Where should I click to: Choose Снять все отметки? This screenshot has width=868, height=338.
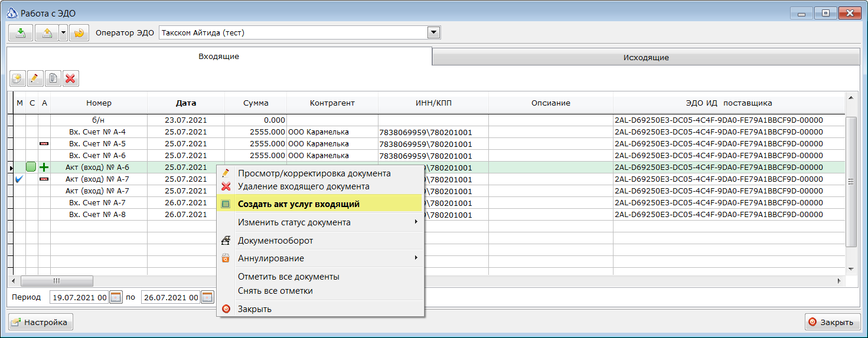coord(321,291)
